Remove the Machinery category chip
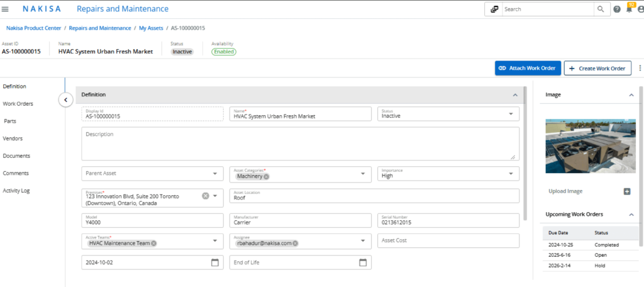The width and height of the screenshot is (644, 287). click(266, 176)
